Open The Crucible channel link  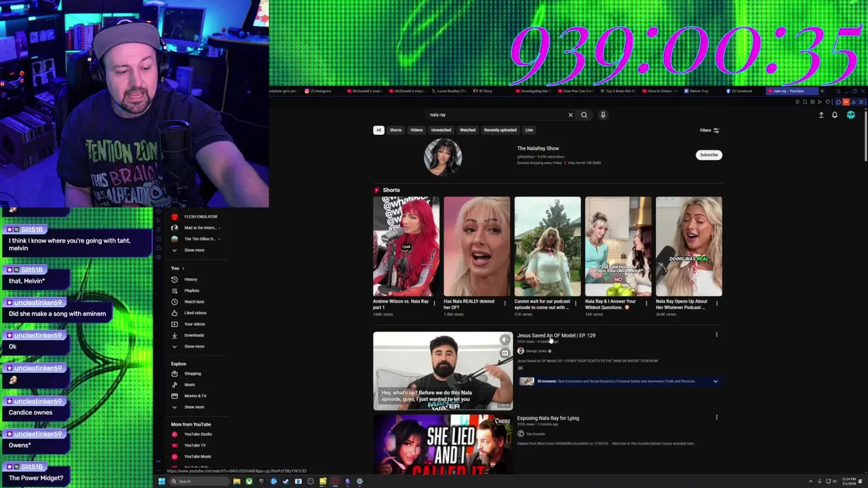[536, 434]
